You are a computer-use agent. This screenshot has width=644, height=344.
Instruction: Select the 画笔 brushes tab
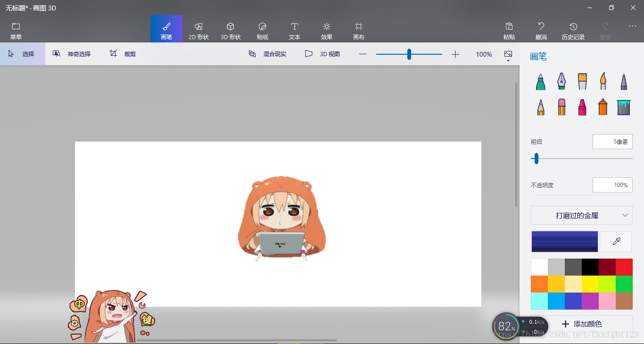coord(166,29)
